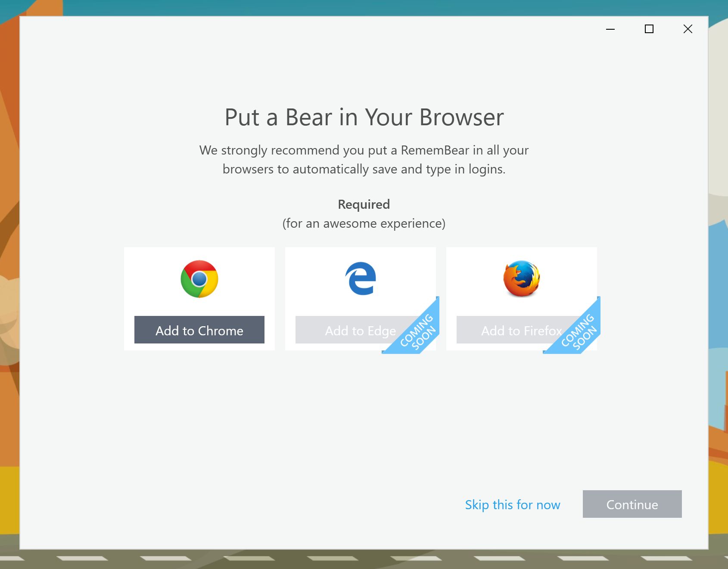Click the 'Put a Bear in Your Browser' heading

[x=364, y=117]
